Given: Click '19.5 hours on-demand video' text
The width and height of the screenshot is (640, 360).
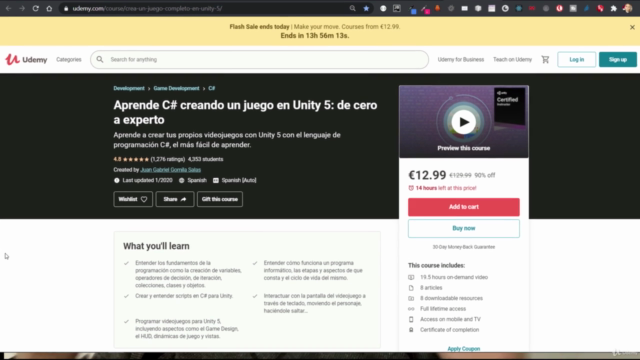Looking at the screenshot, I should coord(454,277).
